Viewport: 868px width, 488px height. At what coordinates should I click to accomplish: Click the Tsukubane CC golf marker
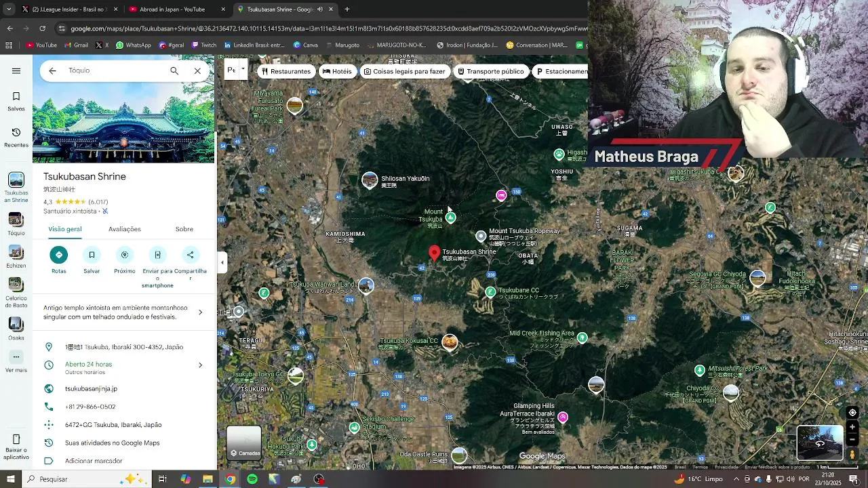pos(490,292)
